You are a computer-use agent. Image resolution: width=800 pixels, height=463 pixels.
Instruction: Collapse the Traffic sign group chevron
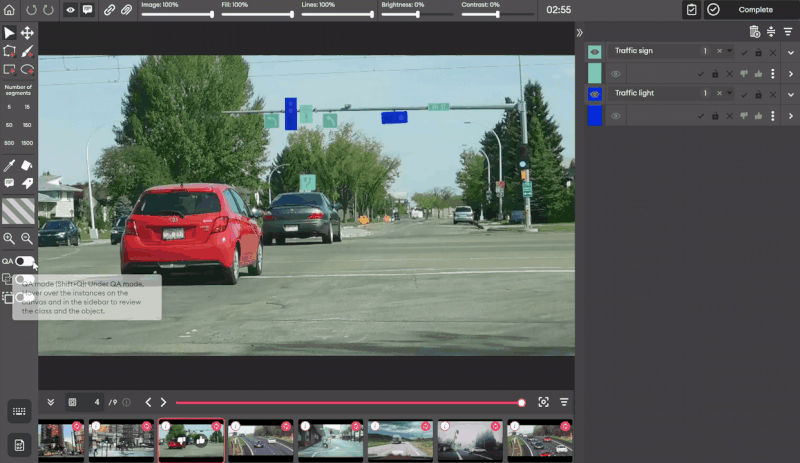pos(790,52)
